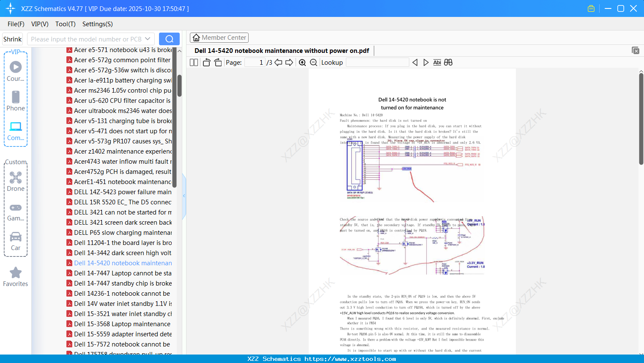Open 'Dell 11204-1 the board layer' file
This screenshot has width=644, height=363.
tap(119, 243)
